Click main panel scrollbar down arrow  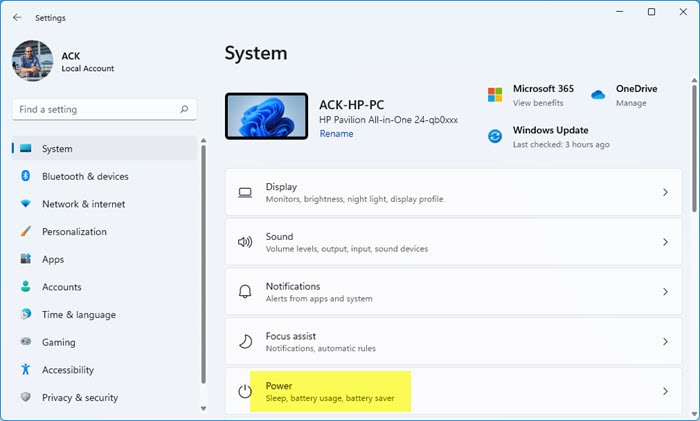pos(694,414)
